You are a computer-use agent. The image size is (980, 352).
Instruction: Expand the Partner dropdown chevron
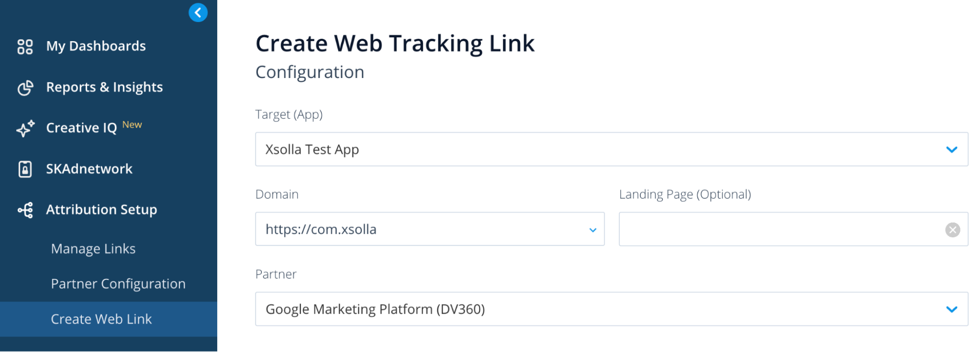(x=951, y=309)
